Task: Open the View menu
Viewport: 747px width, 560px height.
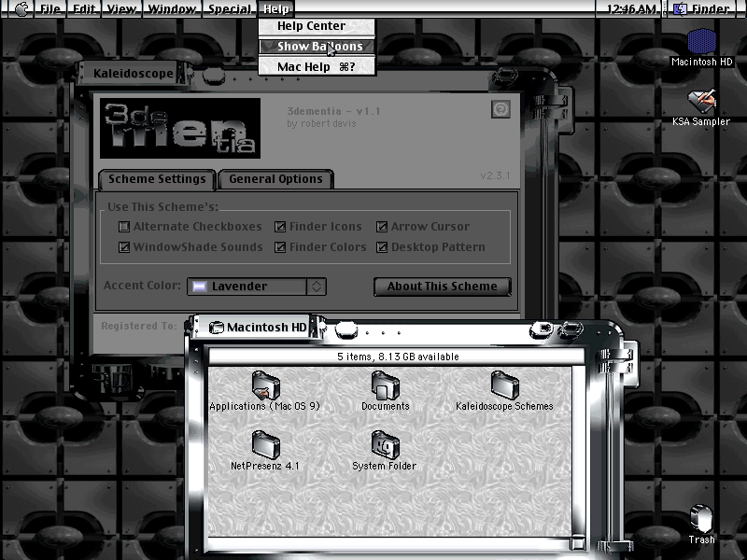Action: point(121,8)
